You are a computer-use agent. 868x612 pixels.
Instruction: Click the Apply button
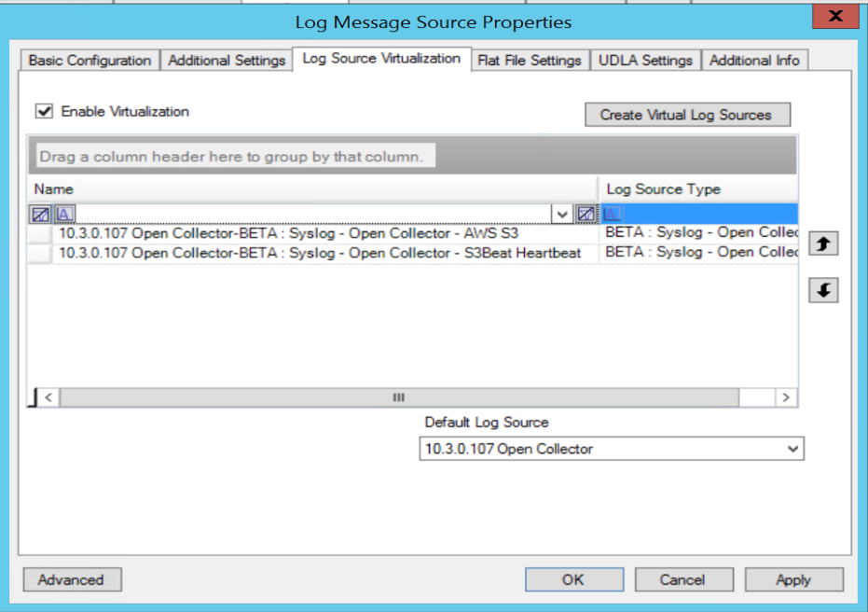[792, 579]
